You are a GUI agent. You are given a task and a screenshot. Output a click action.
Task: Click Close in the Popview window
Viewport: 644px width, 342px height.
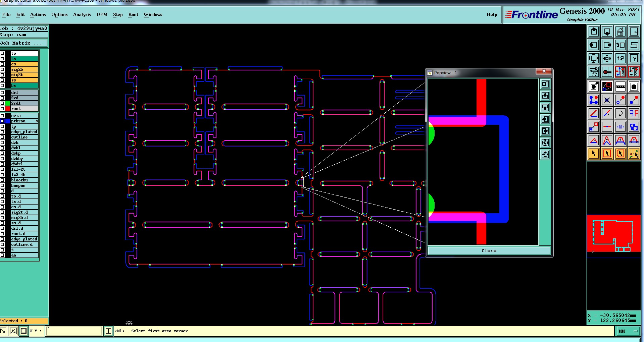pyautogui.click(x=489, y=250)
